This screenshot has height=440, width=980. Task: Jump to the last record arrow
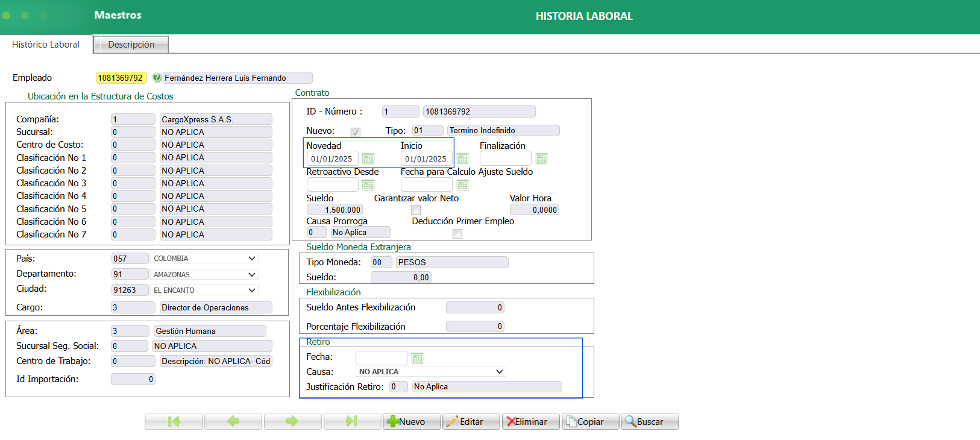click(x=352, y=421)
